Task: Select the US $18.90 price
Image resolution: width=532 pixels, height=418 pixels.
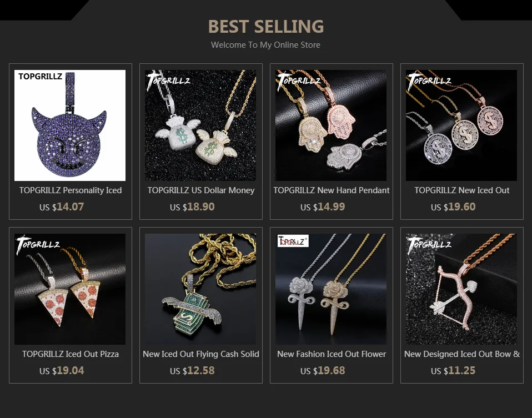Action: [192, 207]
